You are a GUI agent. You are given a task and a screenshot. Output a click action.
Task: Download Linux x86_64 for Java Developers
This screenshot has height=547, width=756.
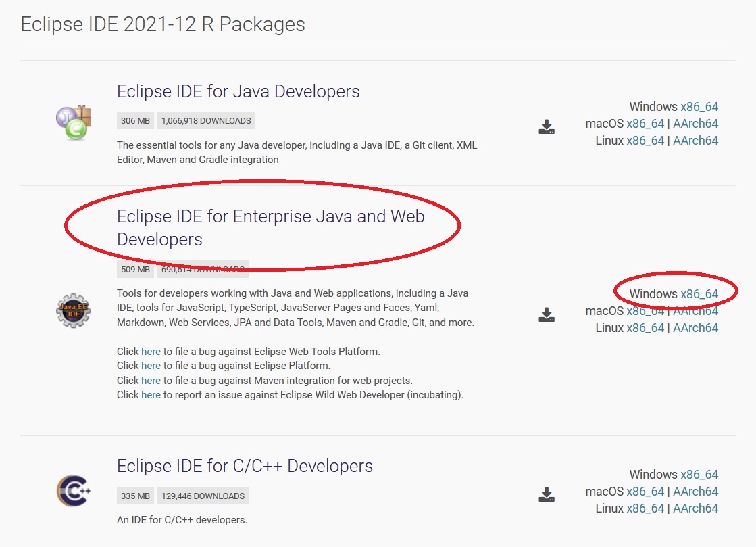645,141
